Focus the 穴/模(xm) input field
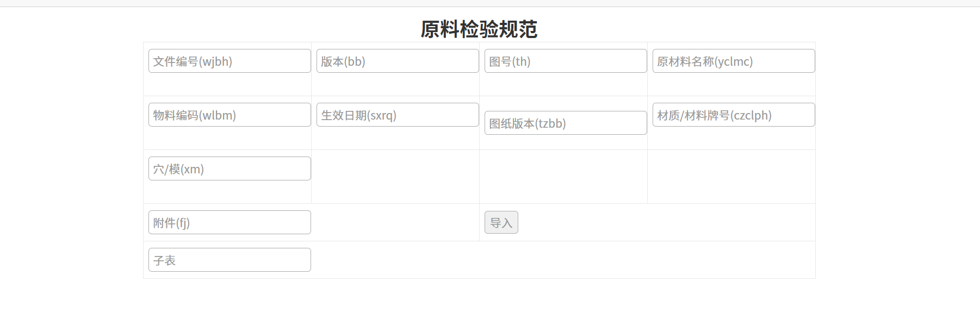980x325 pixels. [230, 168]
